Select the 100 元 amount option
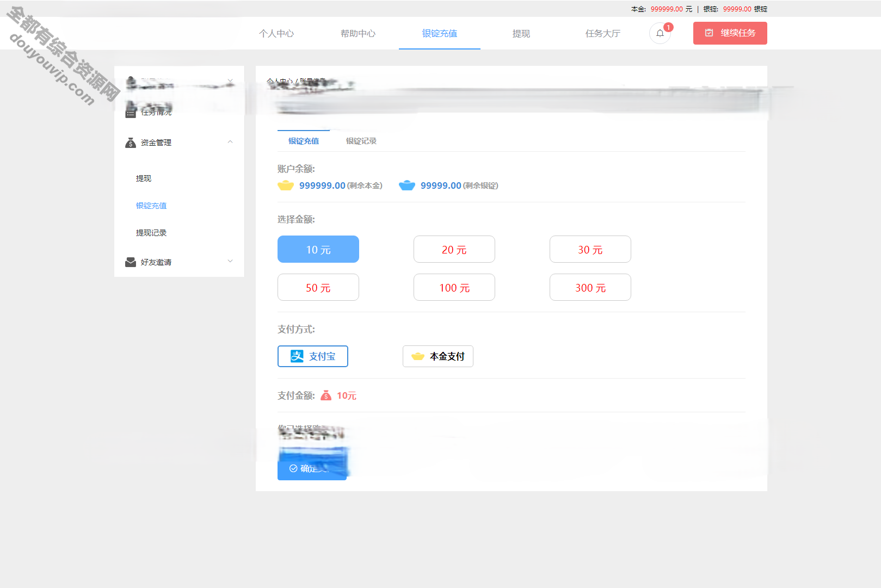This screenshot has width=881, height=588. [x=454, y=287]
